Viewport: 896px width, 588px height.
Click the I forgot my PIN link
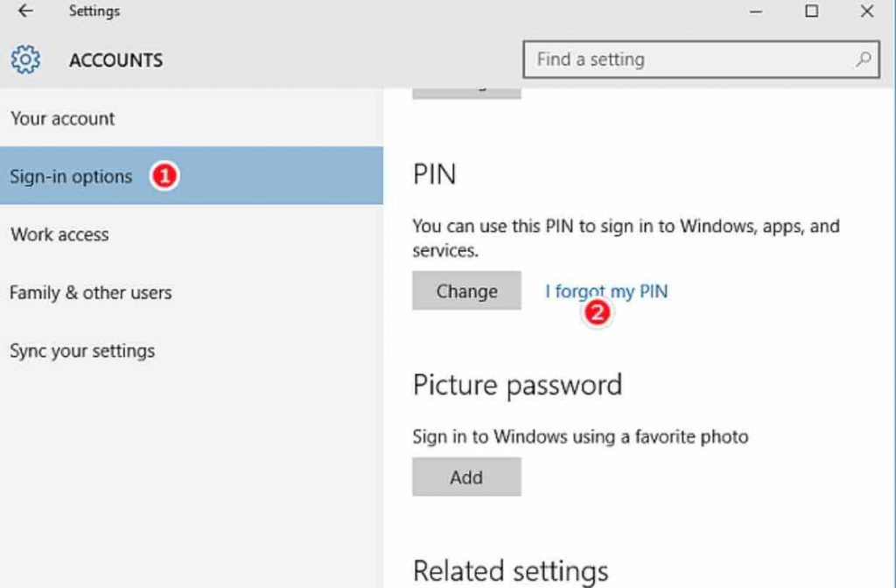[606, 291]
